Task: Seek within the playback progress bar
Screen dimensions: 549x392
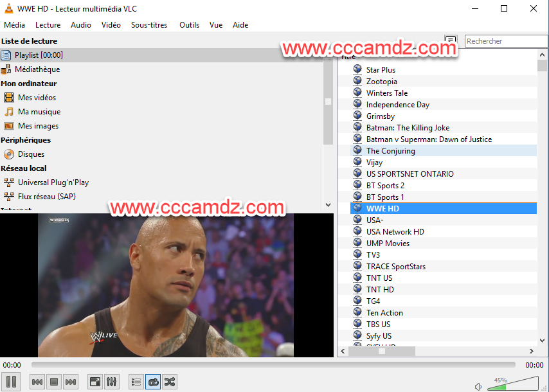Action: (x=273, y=365)
